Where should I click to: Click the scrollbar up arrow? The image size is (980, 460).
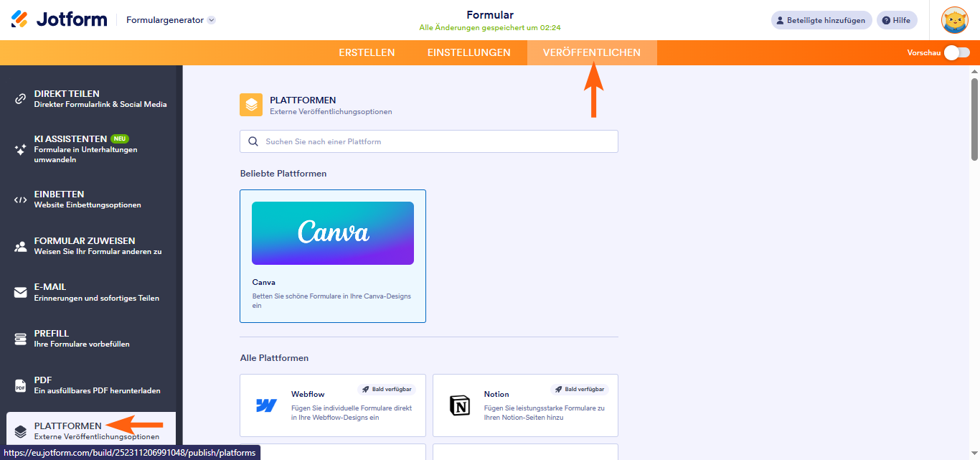pos(974,71)
